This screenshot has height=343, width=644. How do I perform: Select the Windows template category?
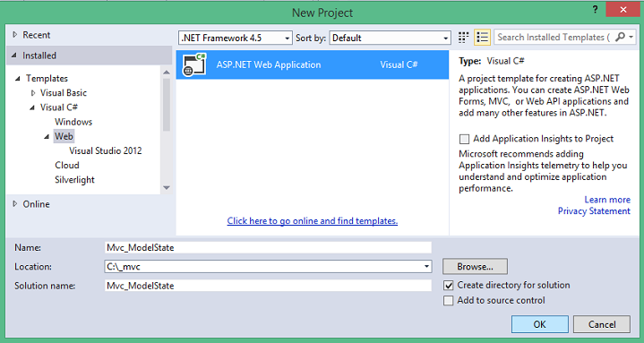coord(73,122)
